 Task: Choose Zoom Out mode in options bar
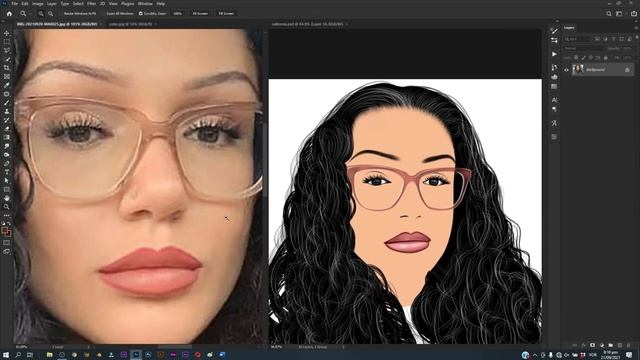(51, 13)
